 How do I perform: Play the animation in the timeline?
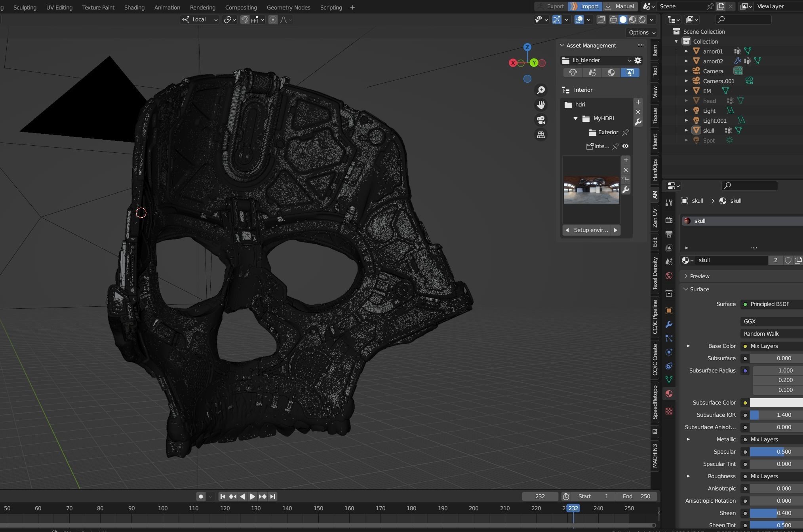(252, 496)
